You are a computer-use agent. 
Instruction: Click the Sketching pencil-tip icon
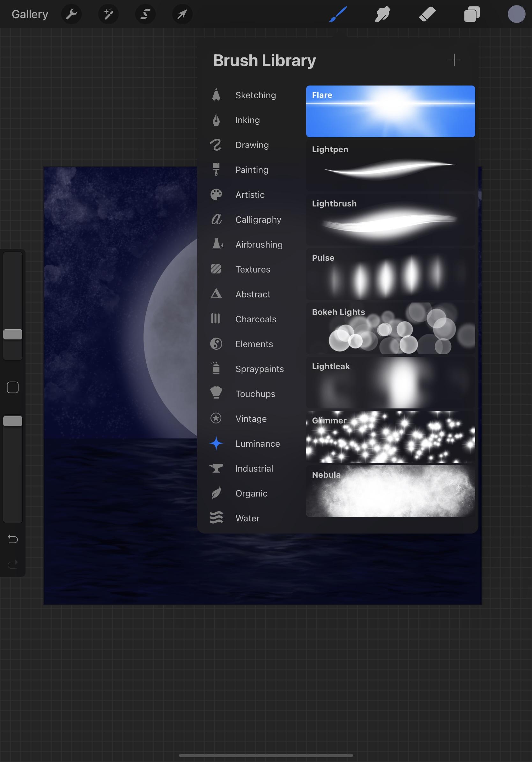click(x=216, y=94)
